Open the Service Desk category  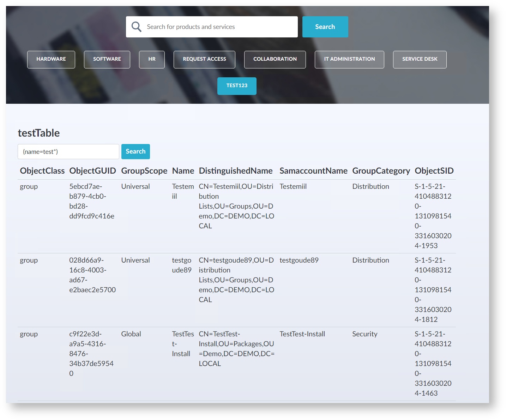[x=420, y=59]
